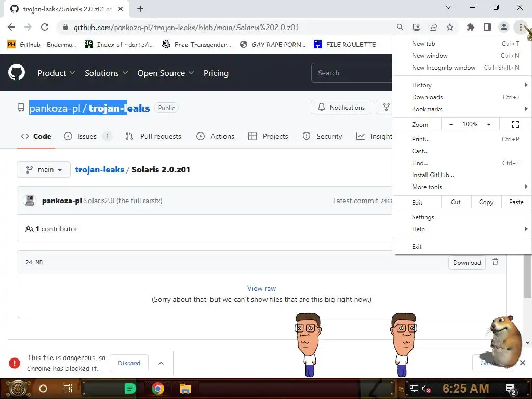Open Task View on the taskbar
The height and width of the screenshot is (399, 532).
point(68,389)
